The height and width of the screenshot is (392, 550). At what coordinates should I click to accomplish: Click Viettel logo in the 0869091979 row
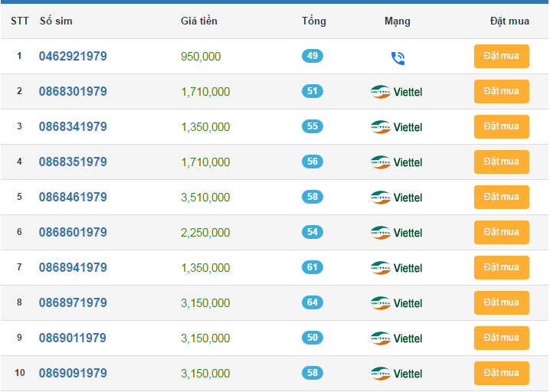pos(396,374)
